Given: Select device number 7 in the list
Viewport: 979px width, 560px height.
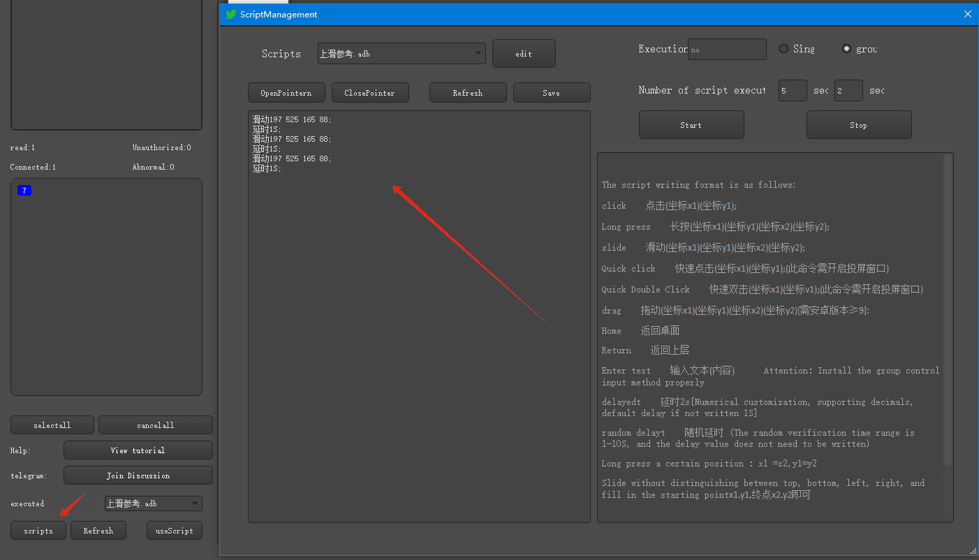Looking at the screenshot, I should coord(24,191).
